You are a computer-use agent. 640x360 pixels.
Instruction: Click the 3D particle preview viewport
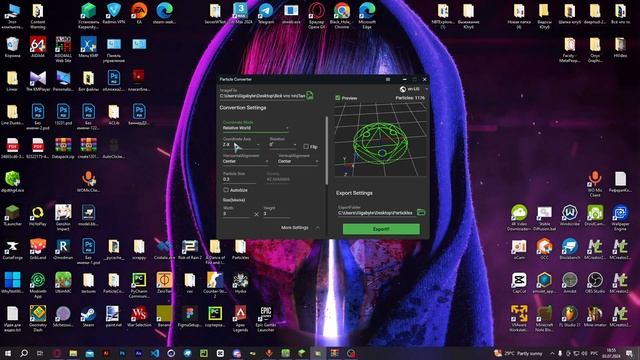380,140
